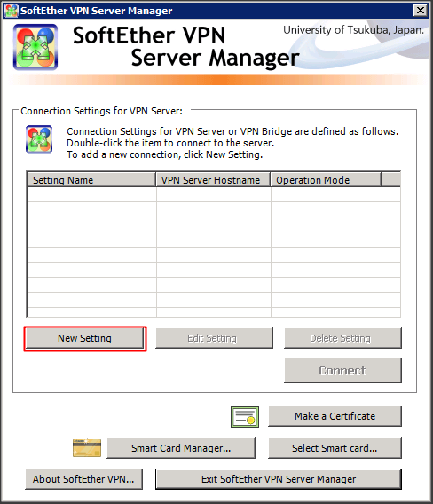This screenshot has height=504, width=433.
Task: Open Make a Certificate dialog
Action: click(x=335, y=416)
